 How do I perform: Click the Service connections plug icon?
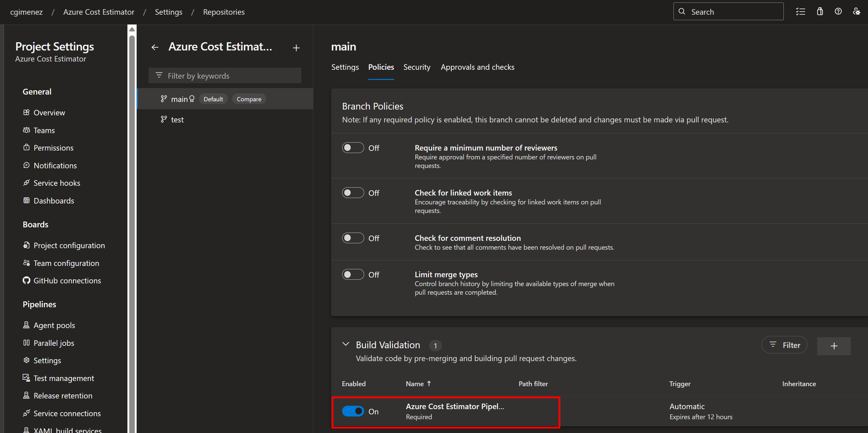pos(26,413)
